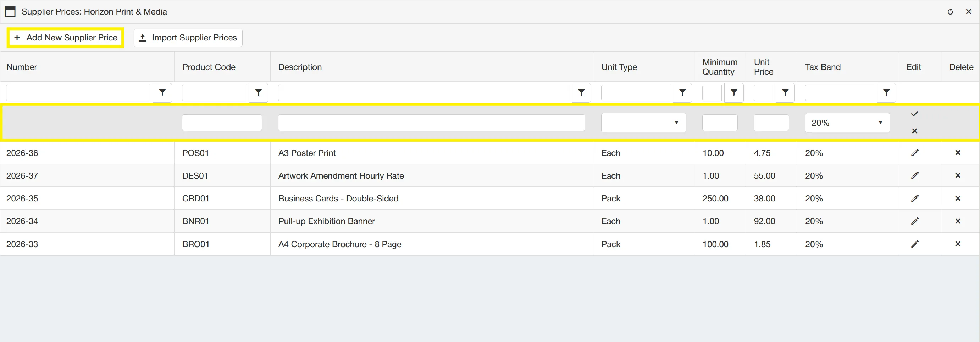Edit the A4 Corporate Brochure row
The height and width of the screenshot is (342, 980).
point(915,244)
